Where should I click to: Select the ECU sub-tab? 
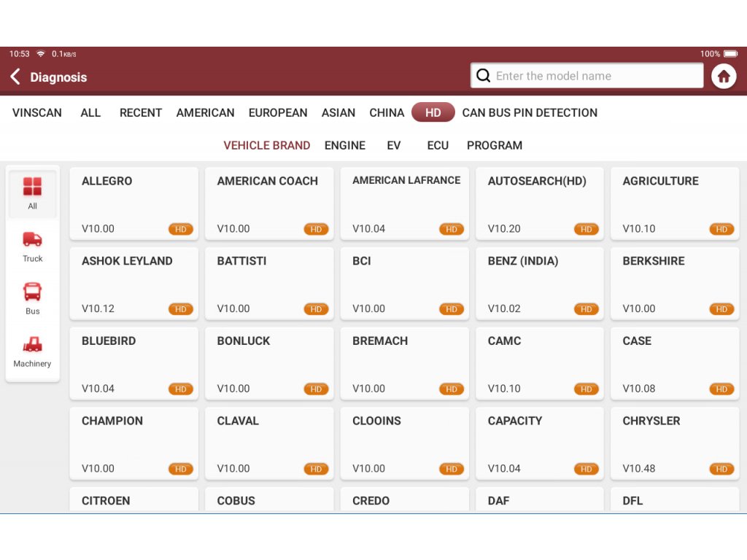[x=438, y=145]
